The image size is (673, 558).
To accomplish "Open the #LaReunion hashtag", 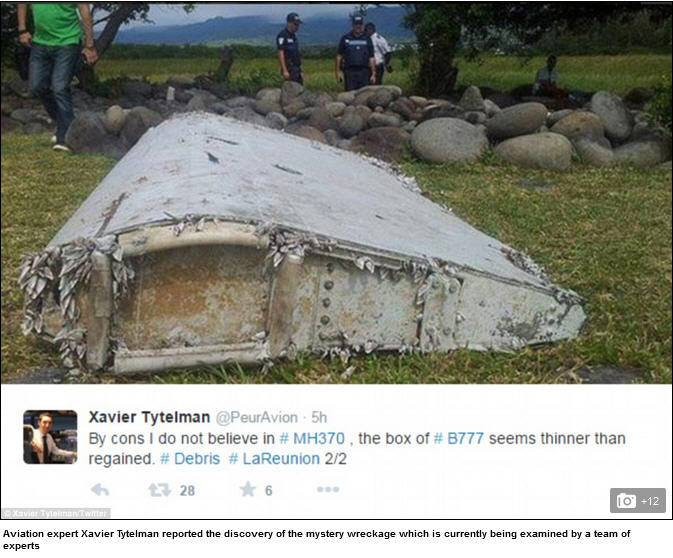I will (x=274, y=459).
